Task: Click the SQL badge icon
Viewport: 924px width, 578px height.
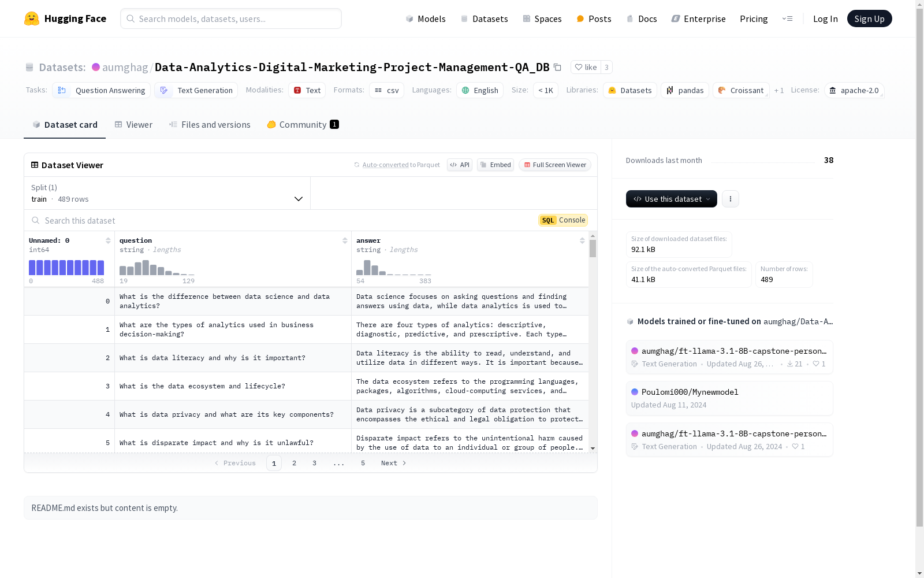Action: [548, 220]
